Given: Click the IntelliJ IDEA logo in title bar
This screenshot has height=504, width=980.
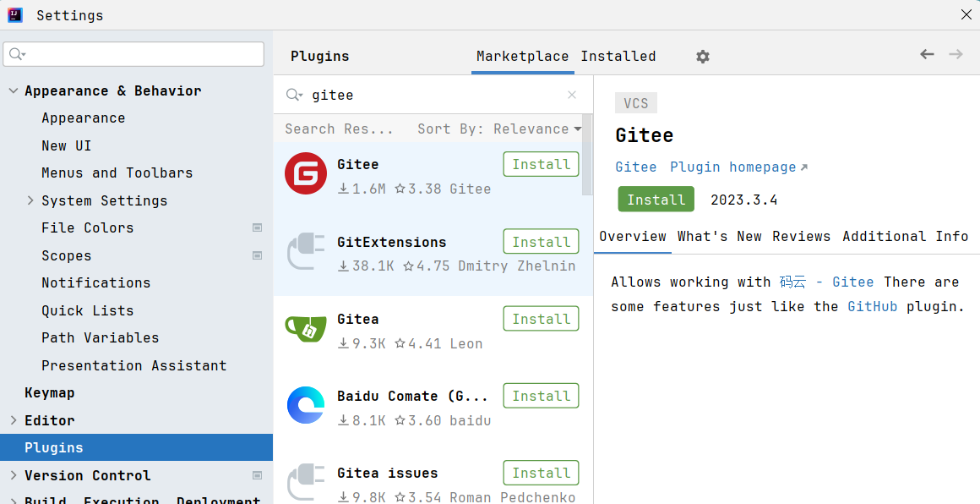Looking at the screenshot, I should (15, 15).
